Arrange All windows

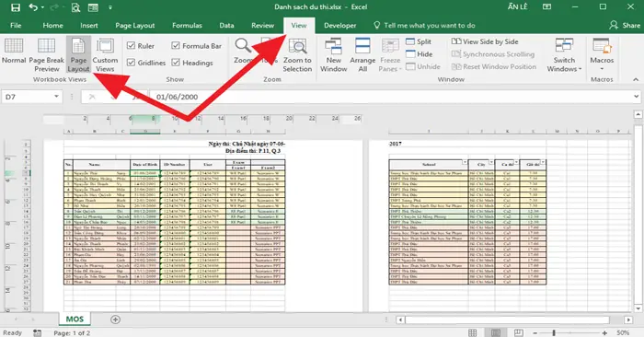[362, 55]
